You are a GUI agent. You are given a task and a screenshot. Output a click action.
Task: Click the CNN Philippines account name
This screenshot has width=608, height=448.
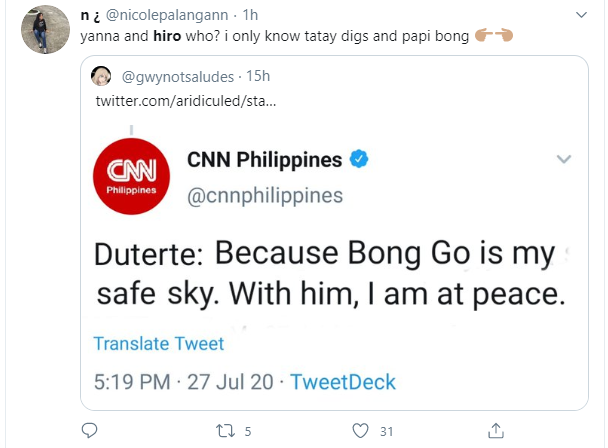pyautogui.click(x=265, y=159)
